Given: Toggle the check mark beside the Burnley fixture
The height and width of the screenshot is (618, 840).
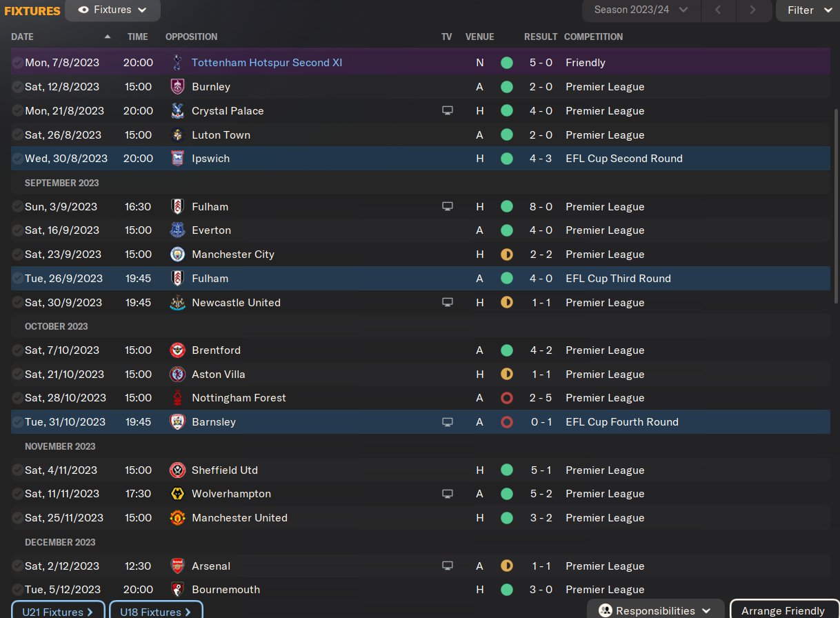Looking at the screenshot, I should (x=17, y=87).
